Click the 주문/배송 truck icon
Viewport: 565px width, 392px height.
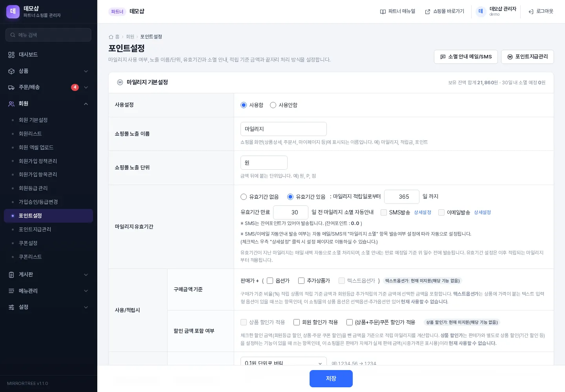pyautogui.click(x=11, y=87)
